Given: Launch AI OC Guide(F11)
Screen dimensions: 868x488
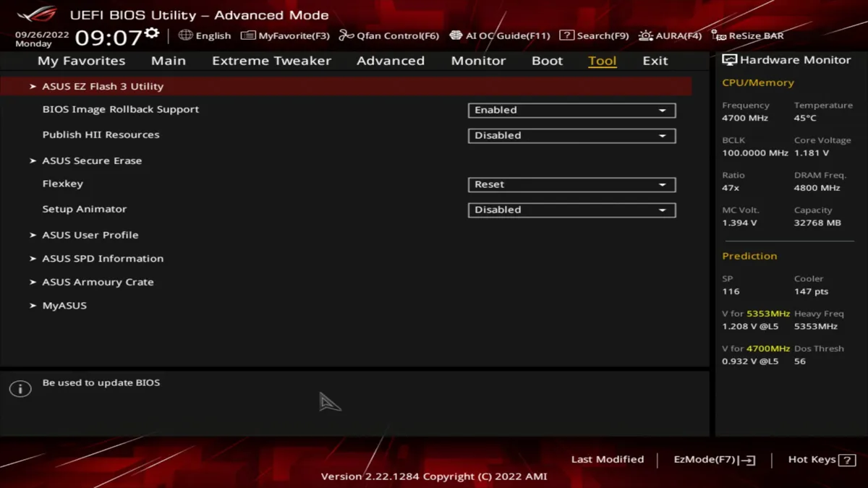Looking at the screenshot, I should click(500, 35).
